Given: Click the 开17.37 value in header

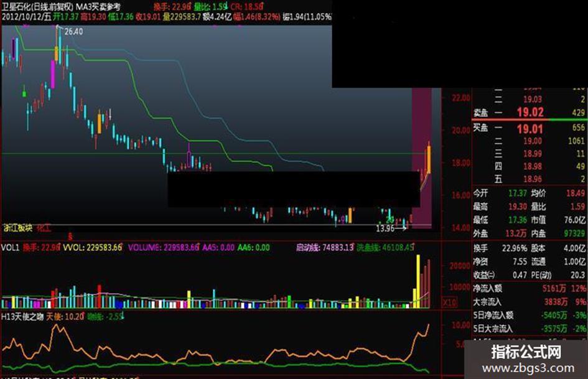Looking at the screenshot, I should tap(65, 17).
